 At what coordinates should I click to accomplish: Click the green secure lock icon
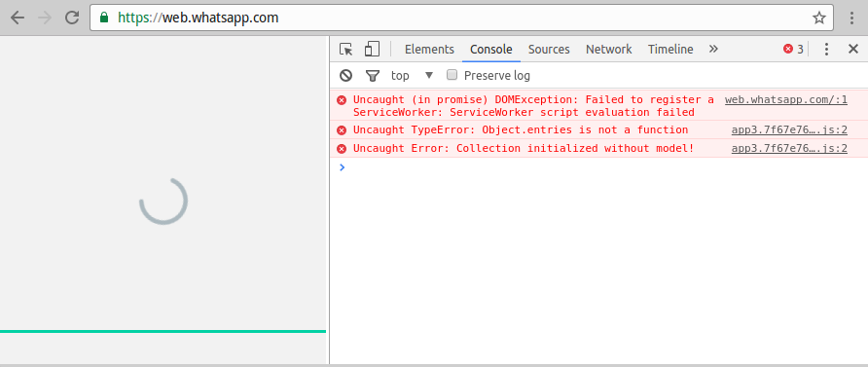click(x=103, y=18)
